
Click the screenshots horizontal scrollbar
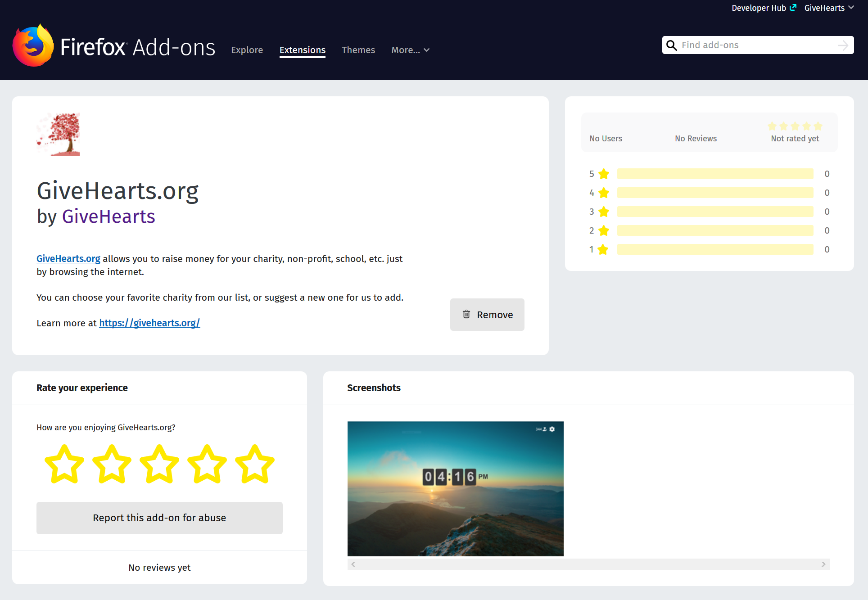click(x=588, y=564)
